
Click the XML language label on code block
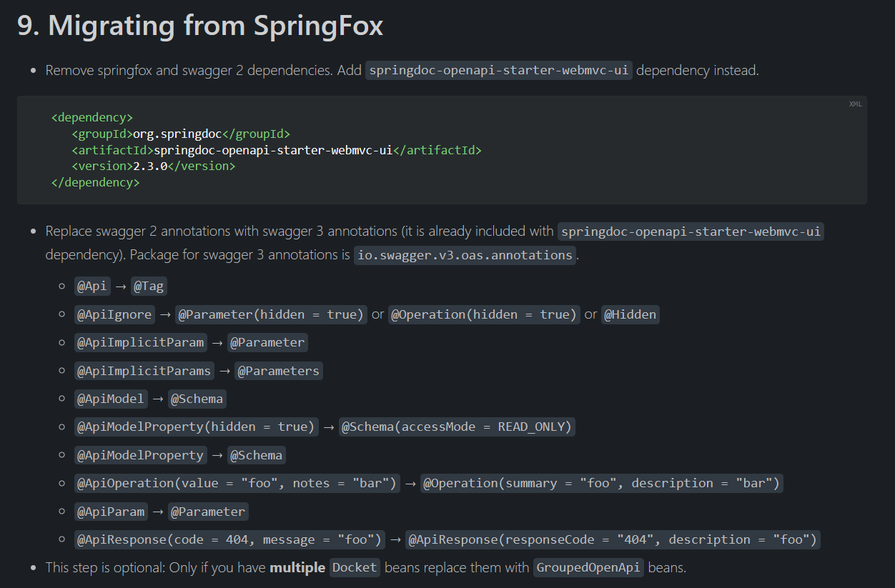pos(855,104)
